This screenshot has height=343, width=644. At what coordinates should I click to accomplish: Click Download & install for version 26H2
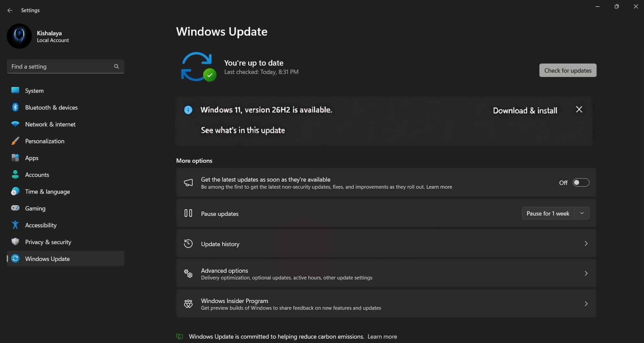[x=525, y=110]
